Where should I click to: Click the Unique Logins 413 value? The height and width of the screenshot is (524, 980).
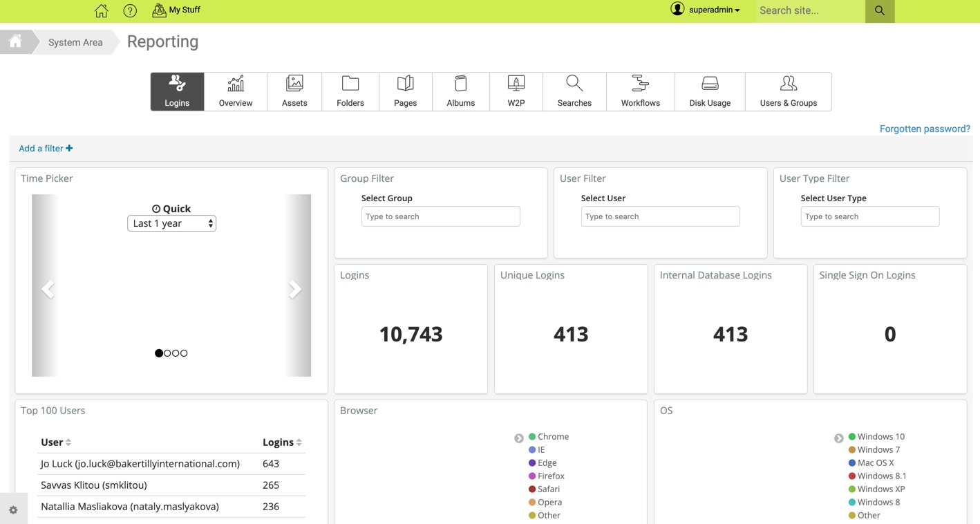click(571, 335)
